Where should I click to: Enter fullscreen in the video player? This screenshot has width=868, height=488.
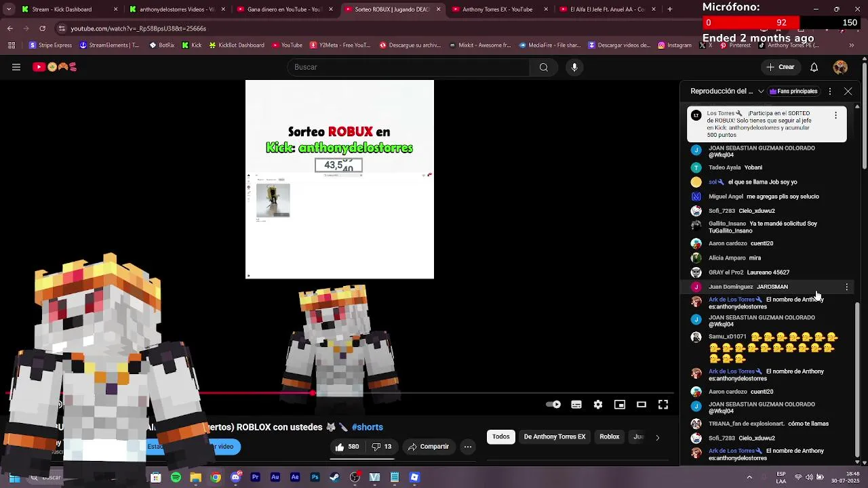(663, 405)
